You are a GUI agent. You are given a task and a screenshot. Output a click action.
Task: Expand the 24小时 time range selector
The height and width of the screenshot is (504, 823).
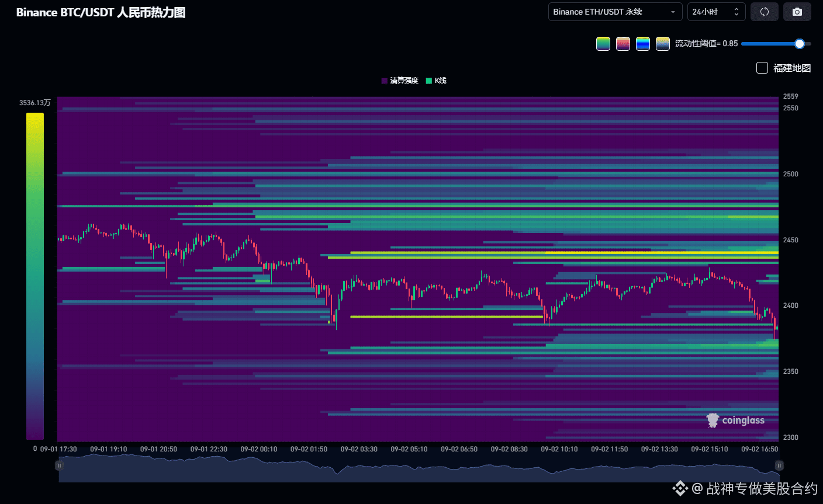click(x=716, y=12)
